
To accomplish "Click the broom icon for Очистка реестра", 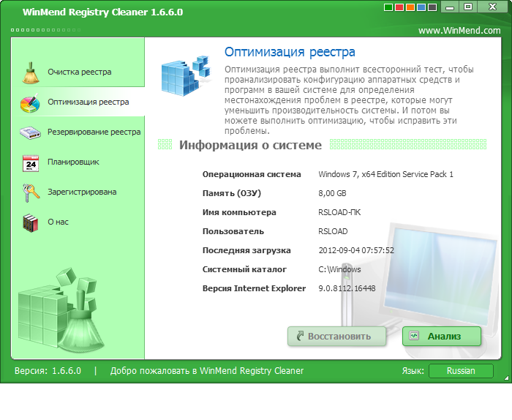I will pos(31,72).
